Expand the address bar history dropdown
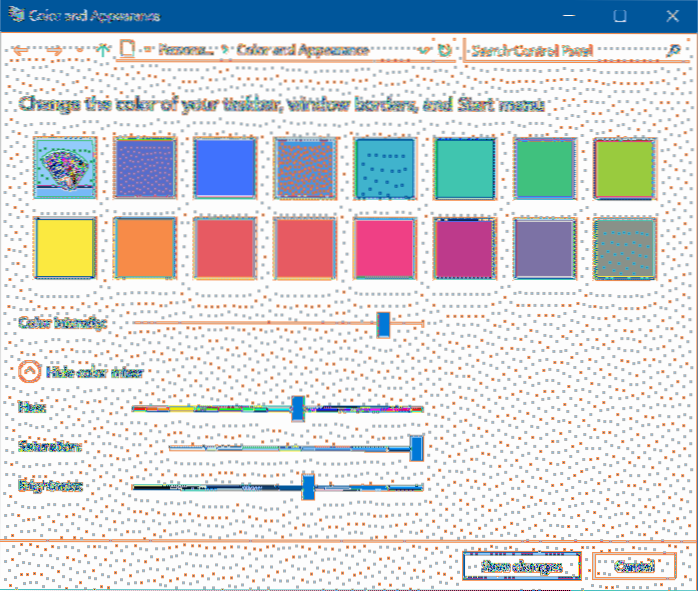 [x=427, y=49]
